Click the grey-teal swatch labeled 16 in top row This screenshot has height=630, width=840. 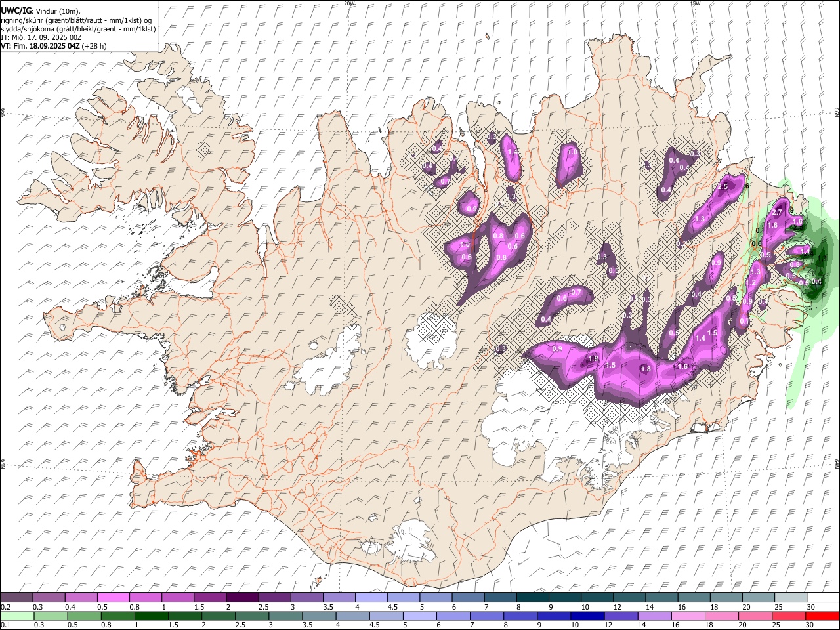click(x=694, y=598)
